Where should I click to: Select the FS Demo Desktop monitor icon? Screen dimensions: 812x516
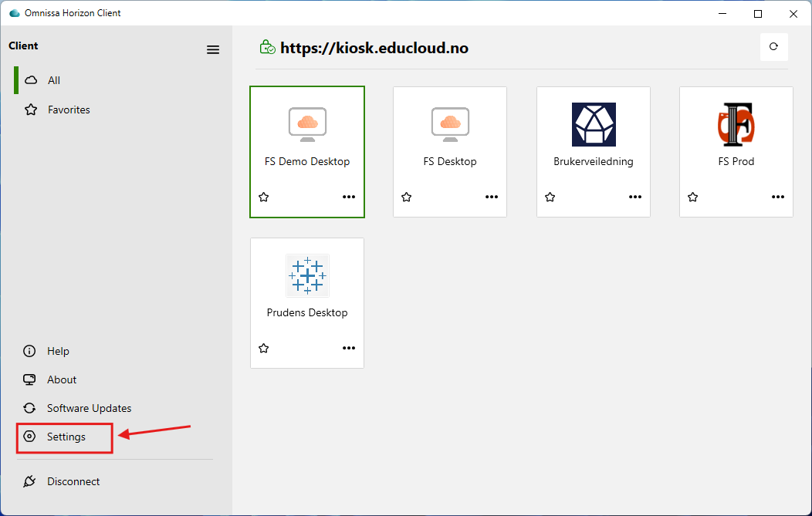click(x=308, y=124)
